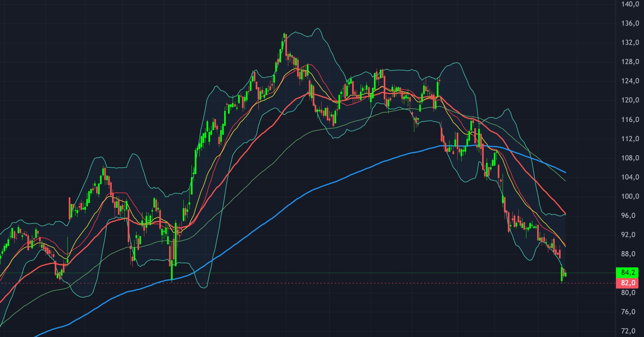The image size is (644, 337).
Task: Click the 100,0 label on the price axis
Action: click(630, 196)
